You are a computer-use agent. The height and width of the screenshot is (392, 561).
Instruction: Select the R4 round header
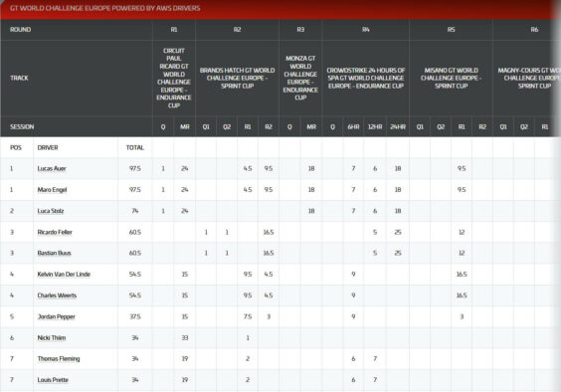(366, 30)
